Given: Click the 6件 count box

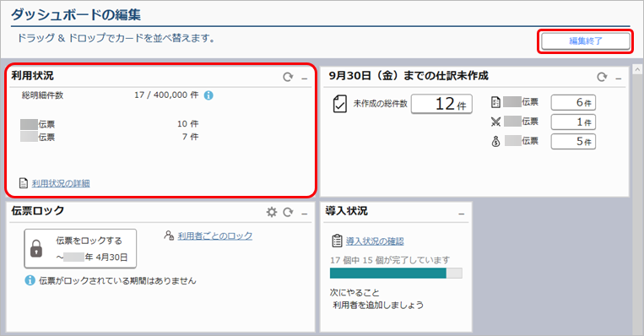Looking at the screenshot, I should pyautogui.click(x=573, y=102).
